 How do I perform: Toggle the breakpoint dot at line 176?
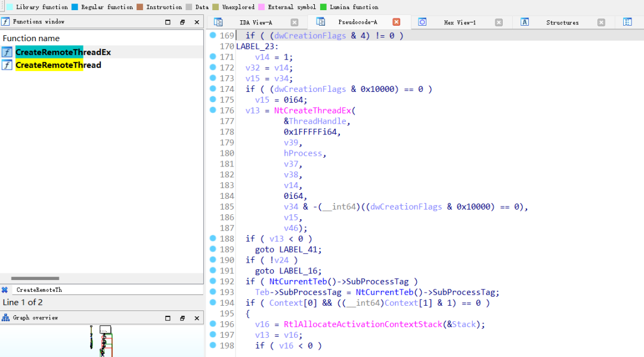212,110
